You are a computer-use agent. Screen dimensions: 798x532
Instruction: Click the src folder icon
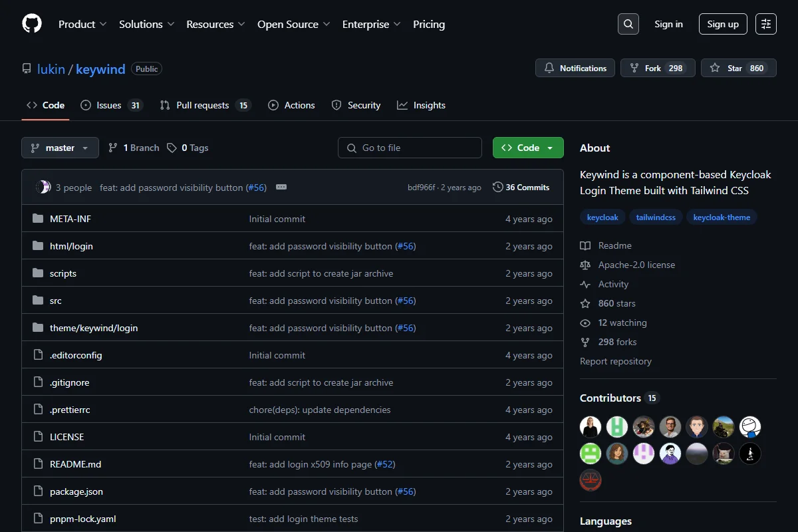pyautogui.click(x=38, y=301)
